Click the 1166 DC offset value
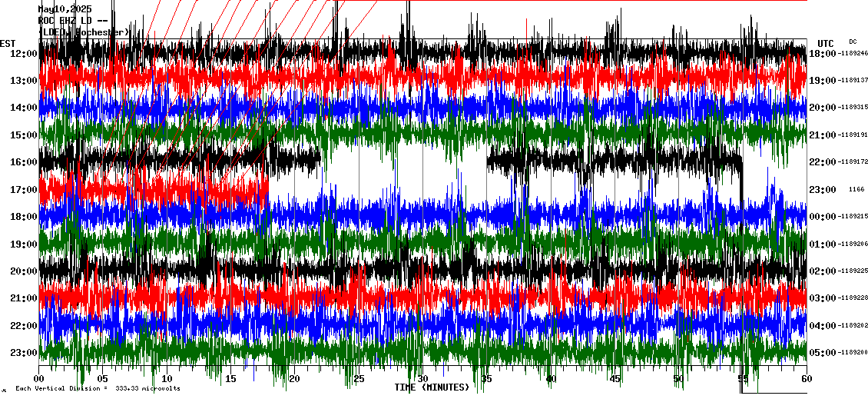Screen dimensions: 868x399 (856, 190)
